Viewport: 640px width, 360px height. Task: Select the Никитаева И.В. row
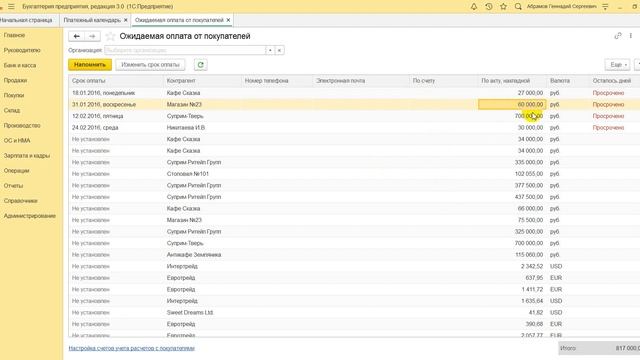[x=354, y=128]
